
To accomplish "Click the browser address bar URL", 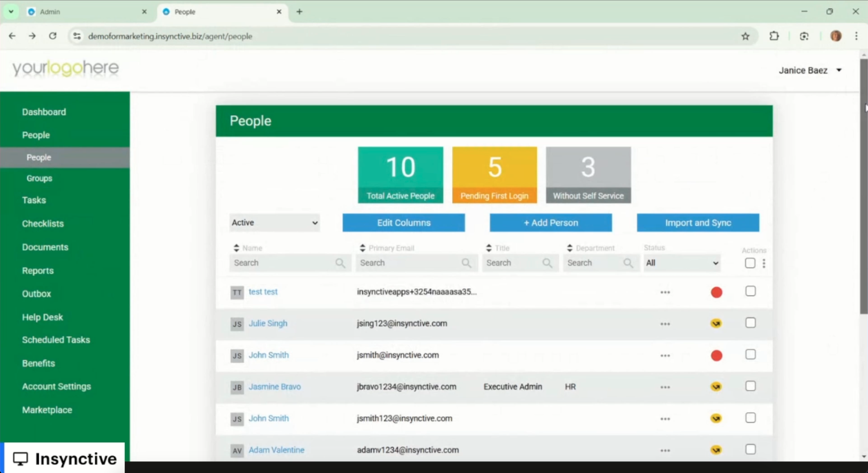I will tap(170, 36).
